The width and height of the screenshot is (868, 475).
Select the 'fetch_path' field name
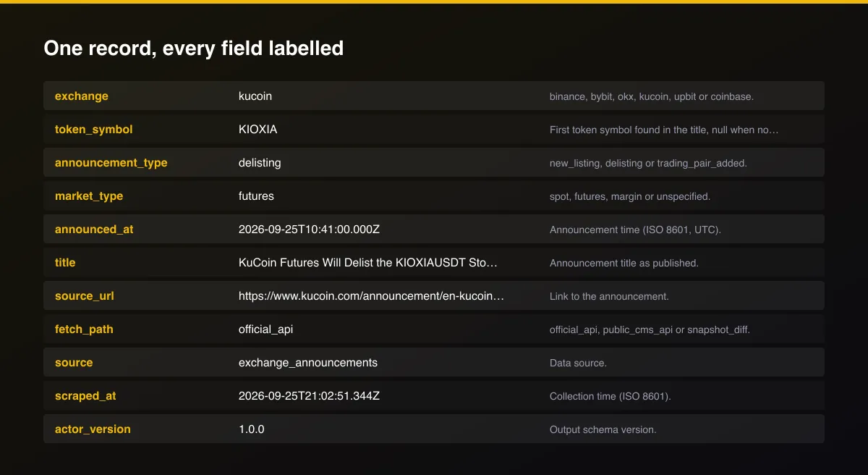(x=84, y=329)
